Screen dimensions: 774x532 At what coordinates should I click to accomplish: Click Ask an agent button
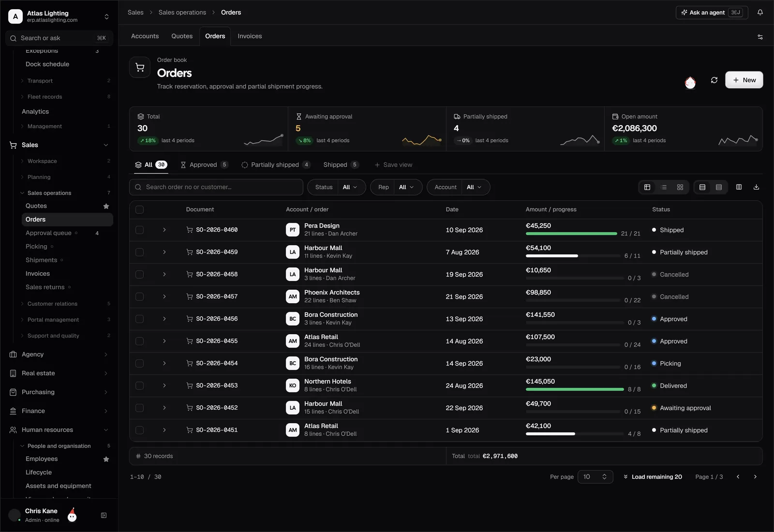point(712,13)
